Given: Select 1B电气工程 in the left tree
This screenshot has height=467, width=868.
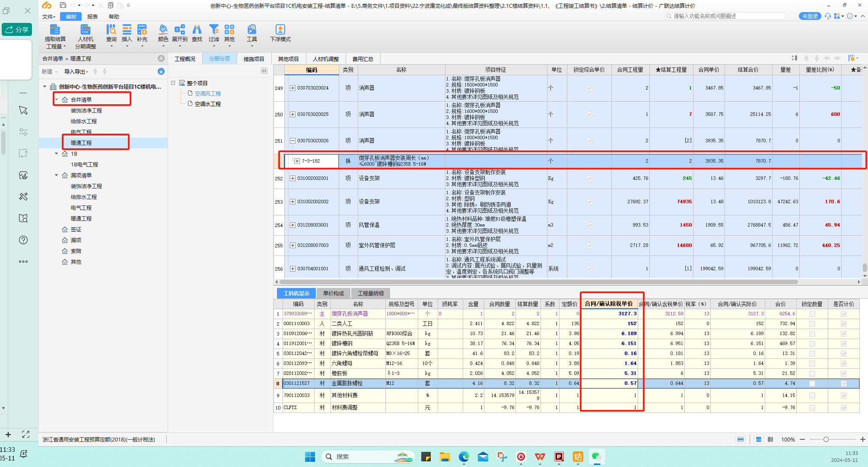Looking at the screenshot, I should (84, 164).
